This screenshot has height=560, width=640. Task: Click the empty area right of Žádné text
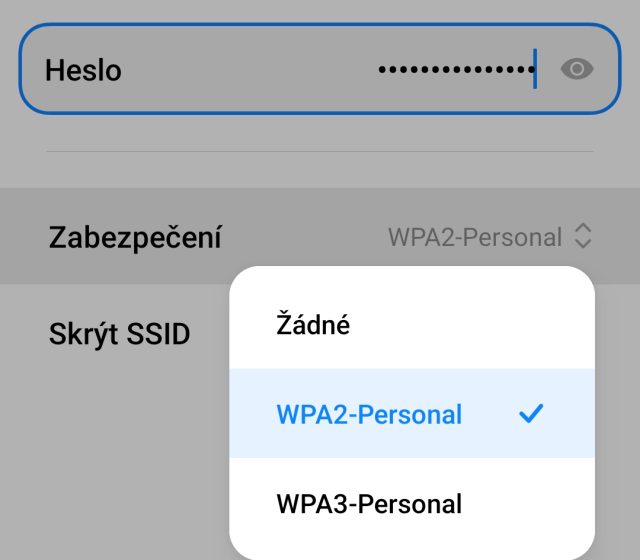point(470,325)
